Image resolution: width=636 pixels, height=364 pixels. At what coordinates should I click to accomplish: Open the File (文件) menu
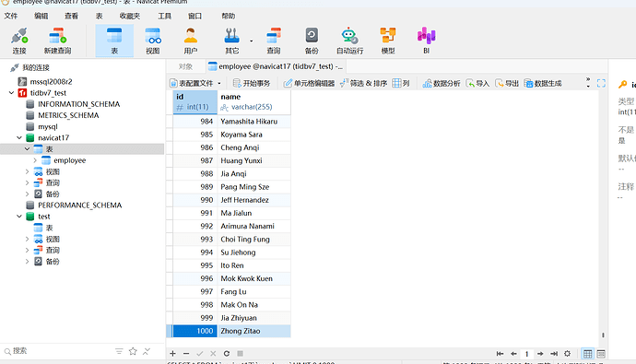(x=11, y=16)
